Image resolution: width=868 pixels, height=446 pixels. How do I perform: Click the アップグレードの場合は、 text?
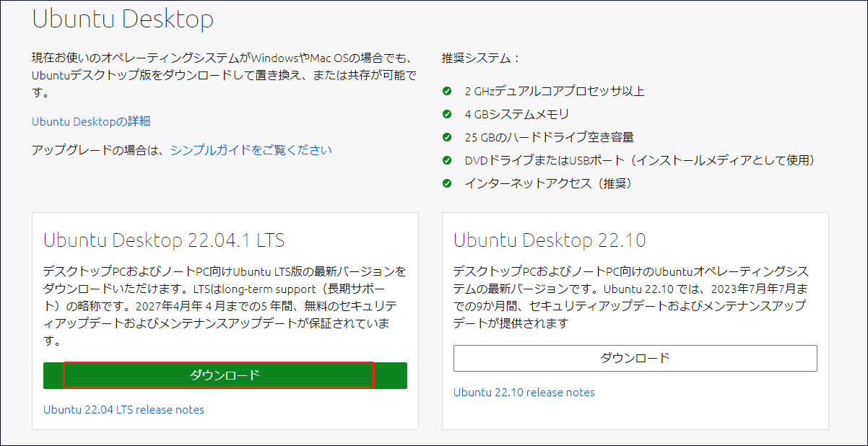100,150
